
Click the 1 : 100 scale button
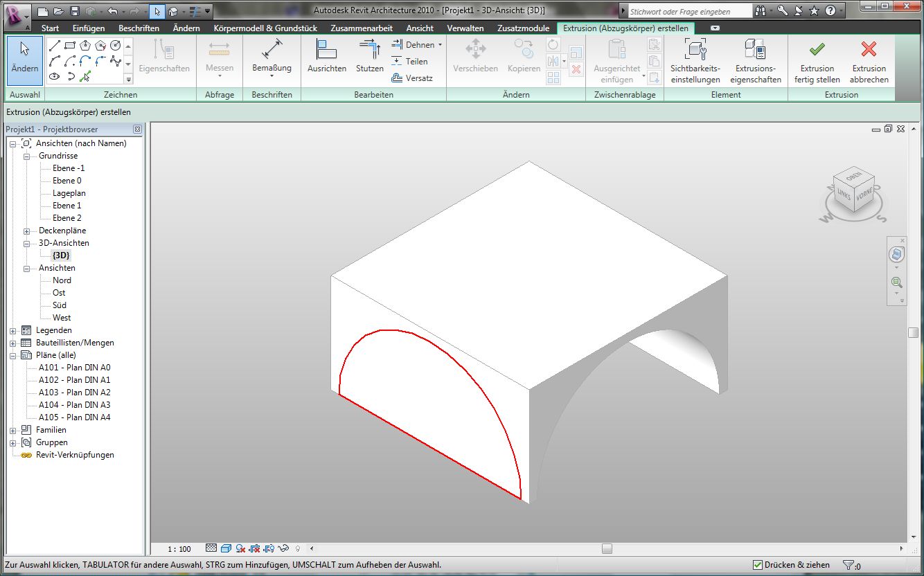[x=179, y=549]
